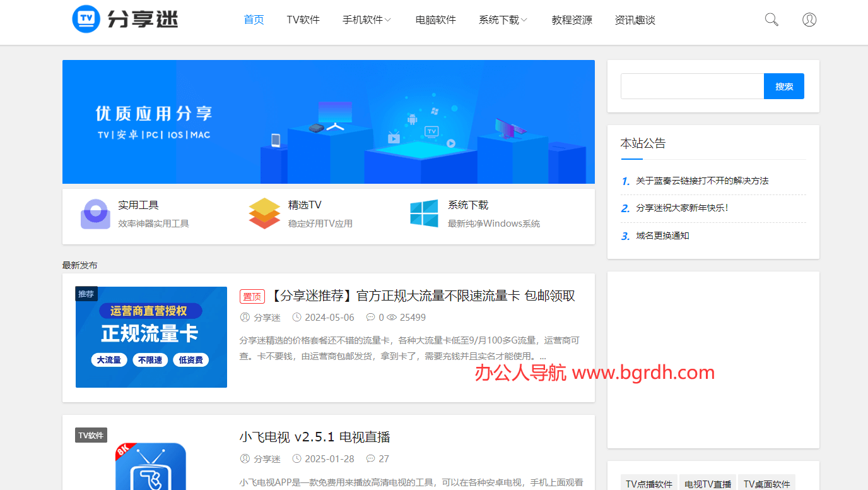Click the 稳定好用TV应用 subtitle
The image size is (868, 490).
click(320, 224)
